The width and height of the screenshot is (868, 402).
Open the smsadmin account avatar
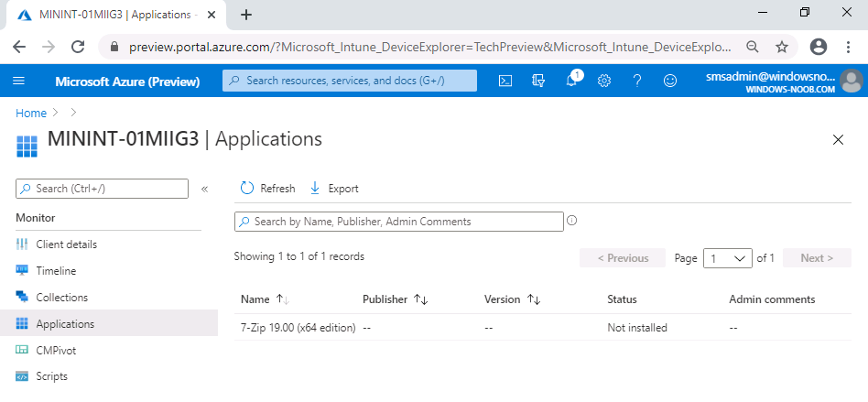click(852, 81)
